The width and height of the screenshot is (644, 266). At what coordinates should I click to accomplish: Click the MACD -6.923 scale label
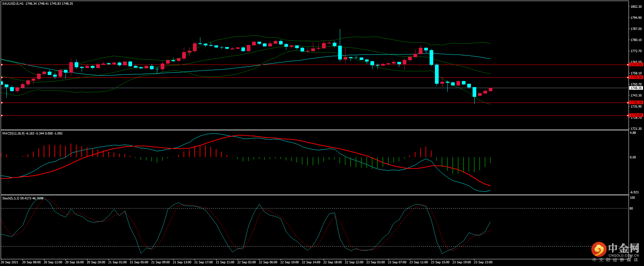pyautogui.click(x=634, y=192)
